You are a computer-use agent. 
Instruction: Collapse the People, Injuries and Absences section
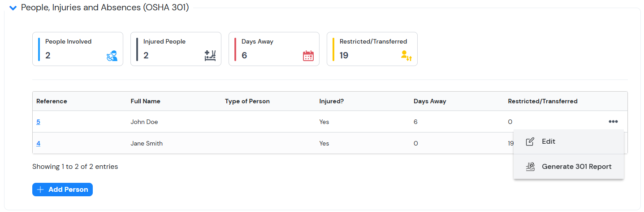(x=13, y=8)
